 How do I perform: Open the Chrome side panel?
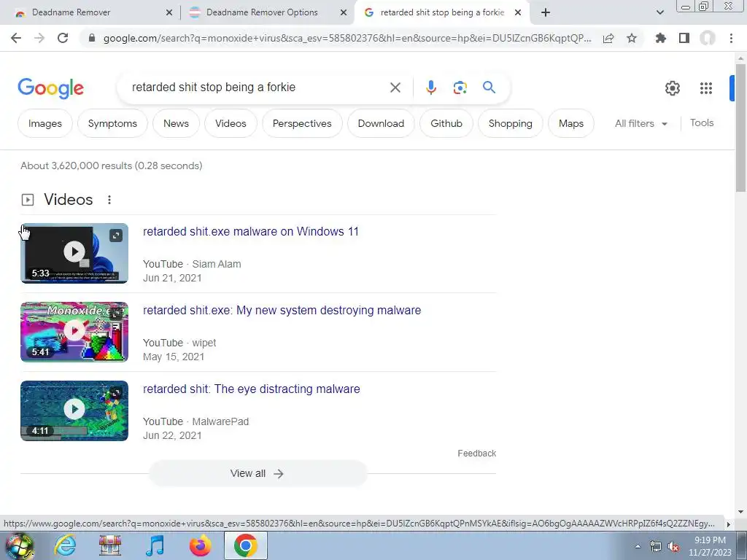point(684,38)
